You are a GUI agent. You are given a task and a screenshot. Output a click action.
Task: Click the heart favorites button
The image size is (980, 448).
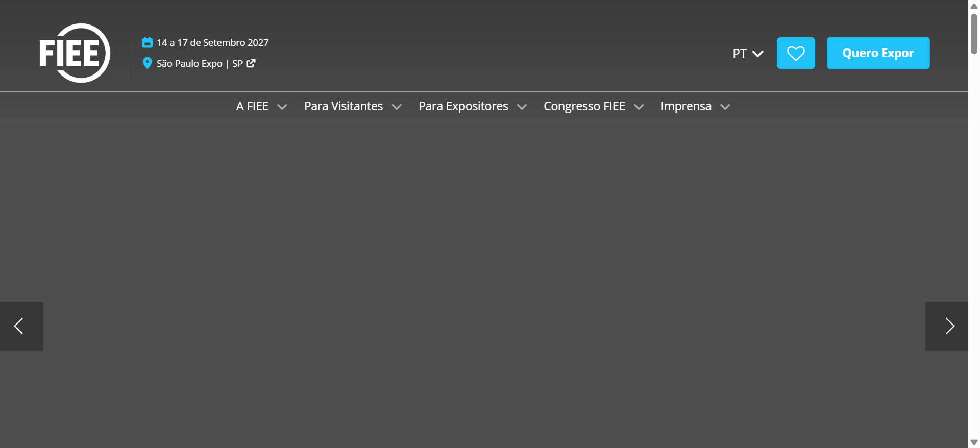coord(796,53)
